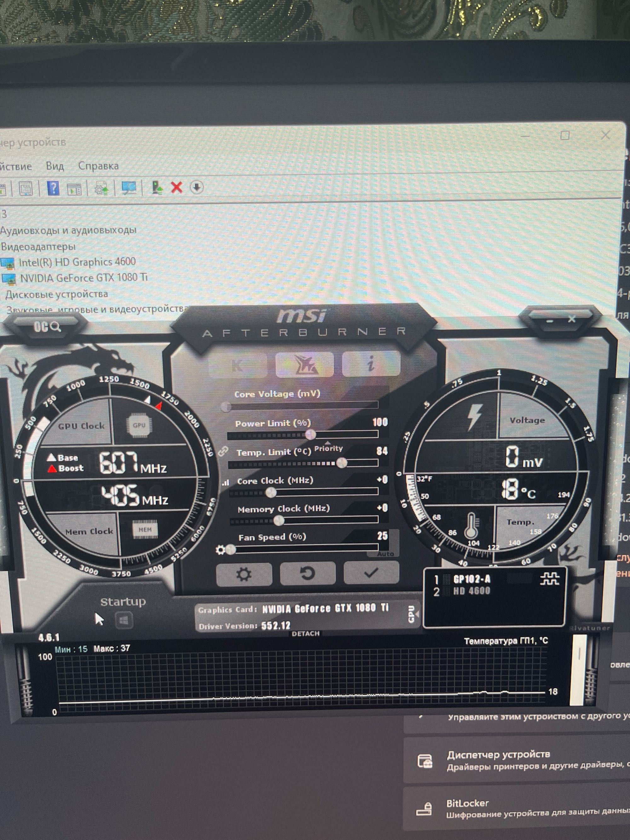Viewport: 630px width, 840px height.
Task: Adjust the Memory Clock slider handle
Action: point(278,521)
